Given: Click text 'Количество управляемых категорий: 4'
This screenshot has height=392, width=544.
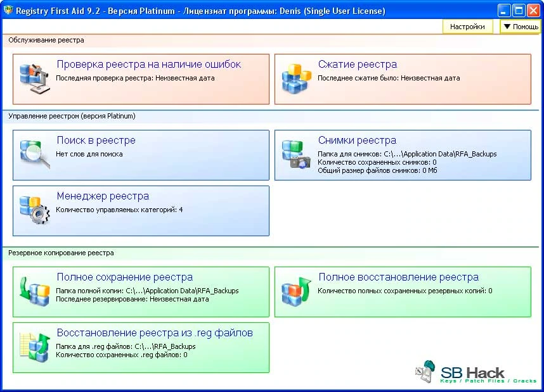Looking at the screenshot, I should point(119,210).
